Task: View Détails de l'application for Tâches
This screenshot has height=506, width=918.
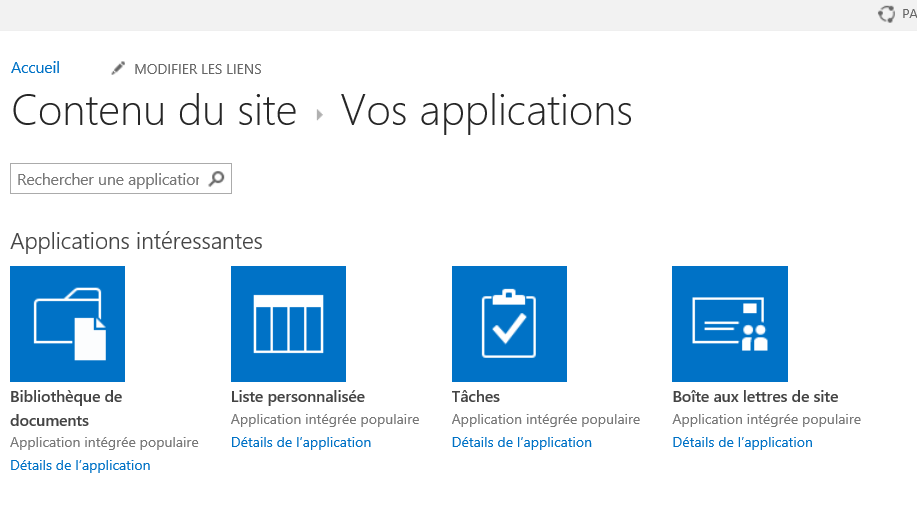Action: point(522,442)
